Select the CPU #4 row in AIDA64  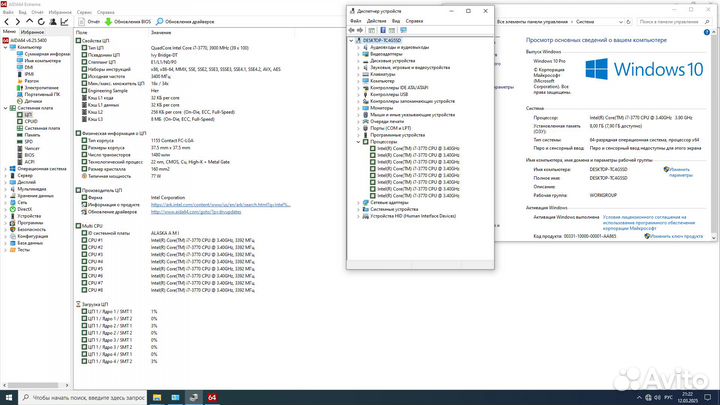[x=169, y=262]
